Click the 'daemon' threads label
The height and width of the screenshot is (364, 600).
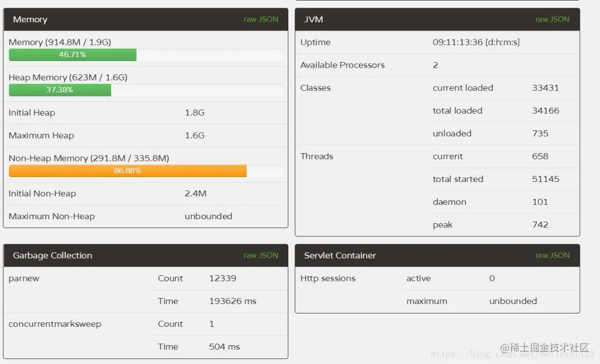(x=449, y=202)
